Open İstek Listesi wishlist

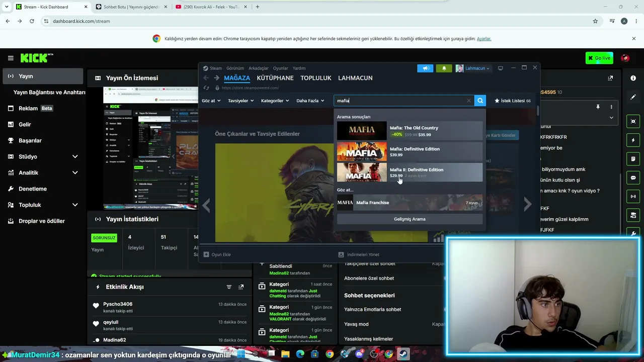(x=513, y=101)
